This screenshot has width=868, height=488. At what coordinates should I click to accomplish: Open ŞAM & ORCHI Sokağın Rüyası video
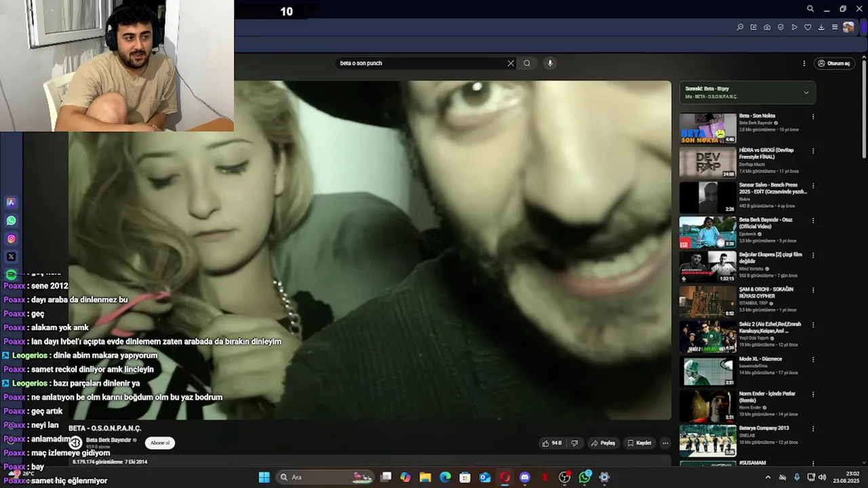pos(707,302)
